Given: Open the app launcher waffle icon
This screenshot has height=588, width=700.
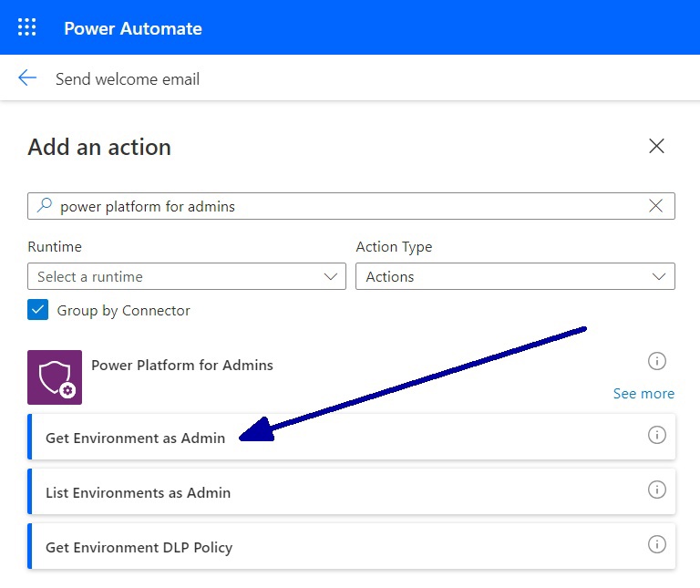Looking at the screenshot, I should click(x=26, y=27).
